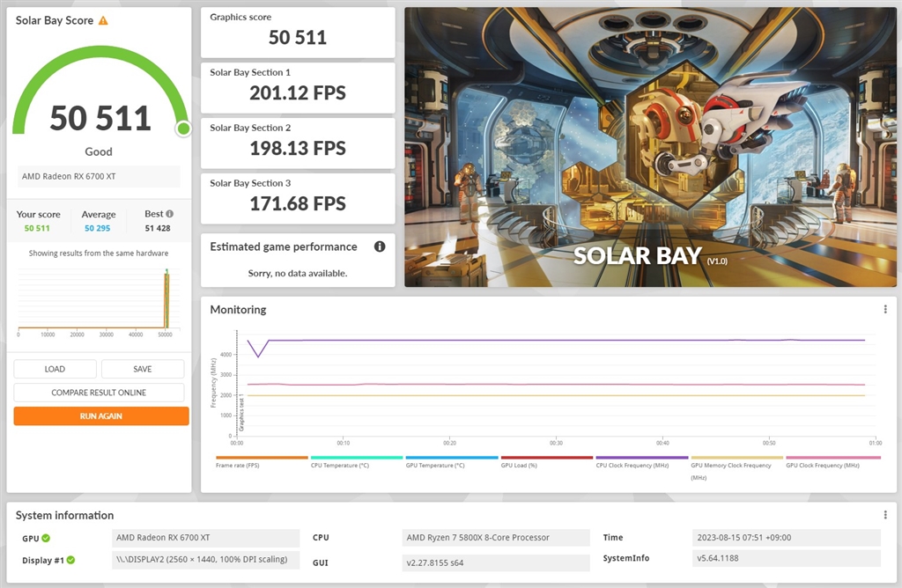Screen dimensions: 902x588
Task: Click the dip in the CPU clock line
Action: tap(258, 356)
